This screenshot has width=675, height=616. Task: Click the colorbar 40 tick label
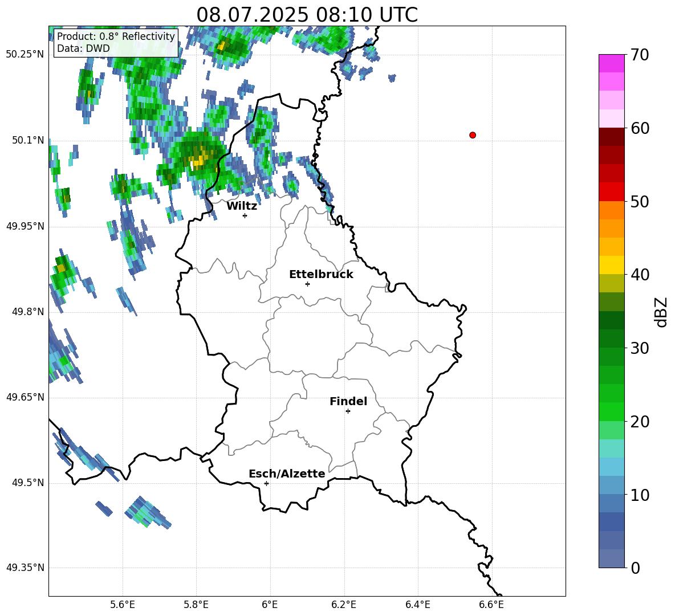640,275
